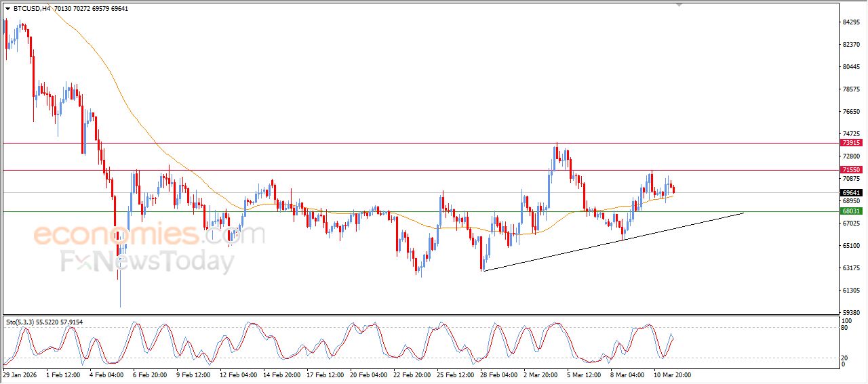The width and height of the screenshot is (868, 384).
Task: Click the 29 Jan 2026 date label
Action: pyautogui.click(x=20, y=374)
